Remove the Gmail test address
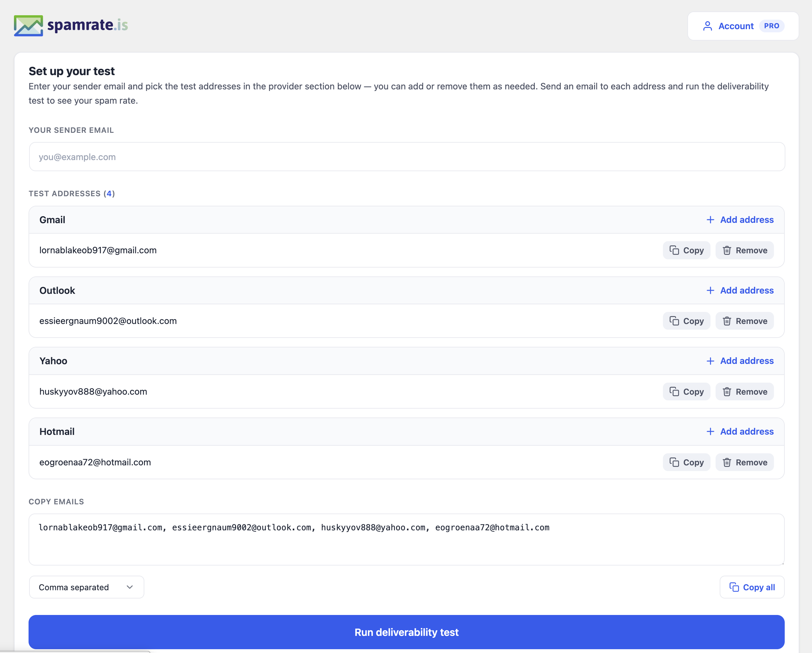 pyautogui.click(x=744, y=250)
